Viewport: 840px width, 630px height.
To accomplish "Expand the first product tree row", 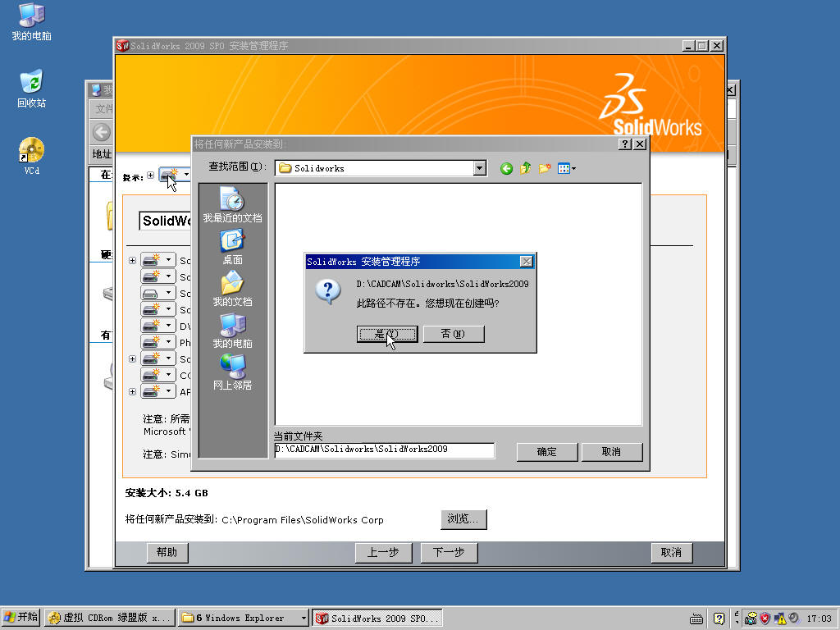I will point(132,260).
